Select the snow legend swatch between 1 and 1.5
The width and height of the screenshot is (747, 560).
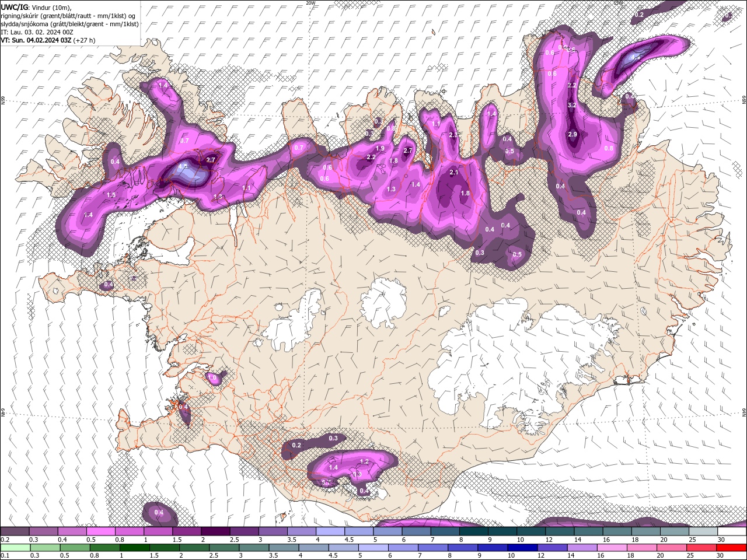point(158,531)
